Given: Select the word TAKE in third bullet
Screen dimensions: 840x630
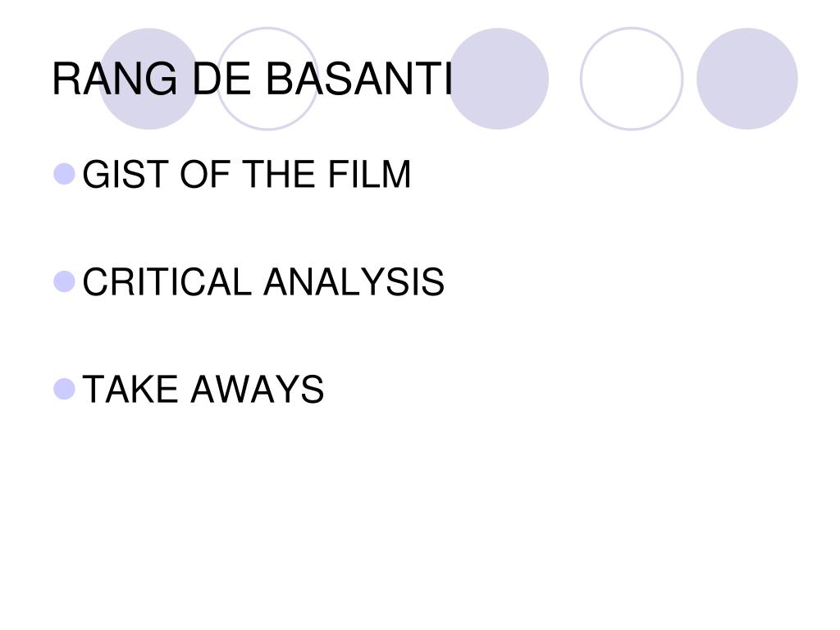Looking at the screenshot, I should [130, 389].
